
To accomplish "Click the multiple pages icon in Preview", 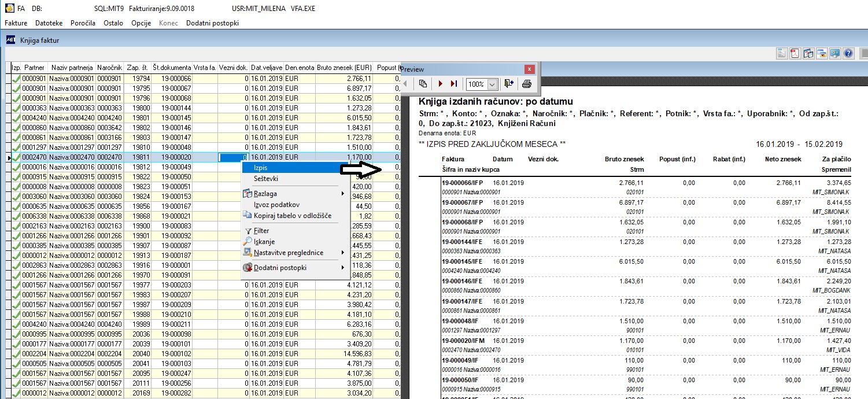I will (x=423, y=84).
